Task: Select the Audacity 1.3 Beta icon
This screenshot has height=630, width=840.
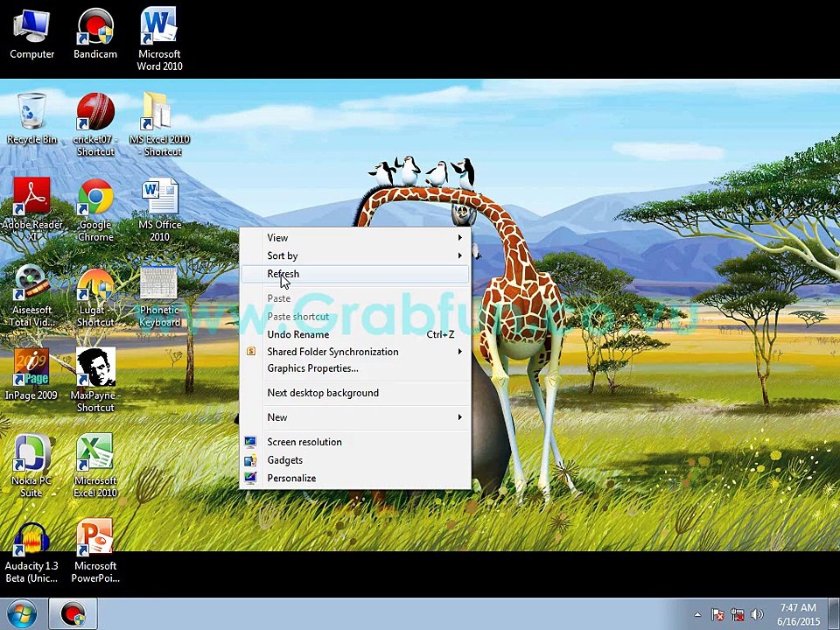Action: coord(31,552)
